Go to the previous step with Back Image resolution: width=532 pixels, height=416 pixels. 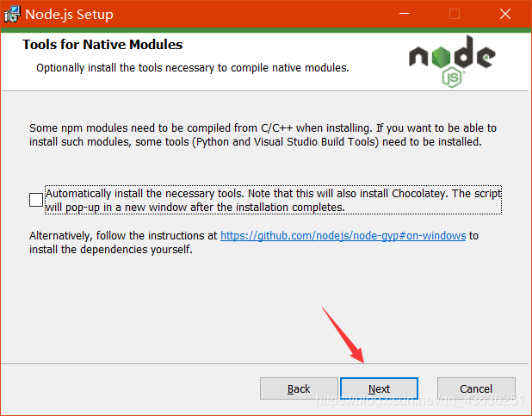(299, 388)
